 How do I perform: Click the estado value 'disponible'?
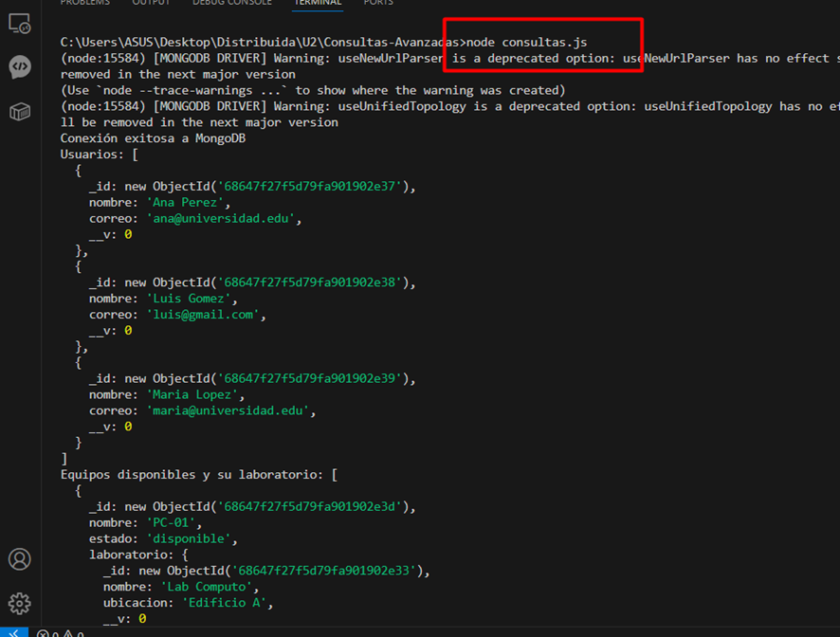point(189,539)
